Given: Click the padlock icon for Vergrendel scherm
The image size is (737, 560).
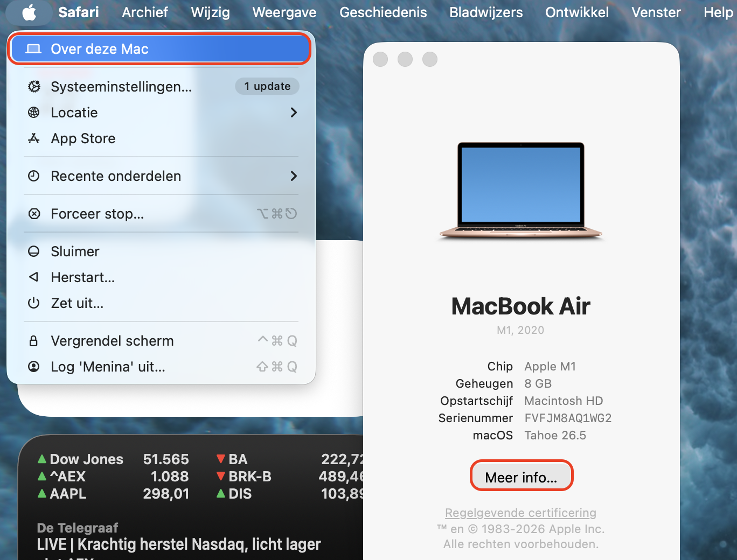Looking at the screenshot, I should (x=34, y=341).
